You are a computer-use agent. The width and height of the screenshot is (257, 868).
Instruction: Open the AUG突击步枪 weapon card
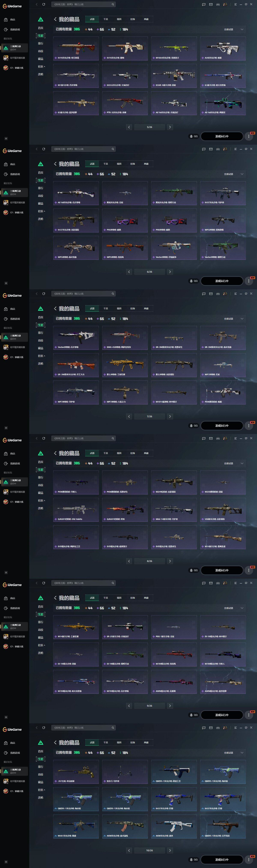coord(223,48)
